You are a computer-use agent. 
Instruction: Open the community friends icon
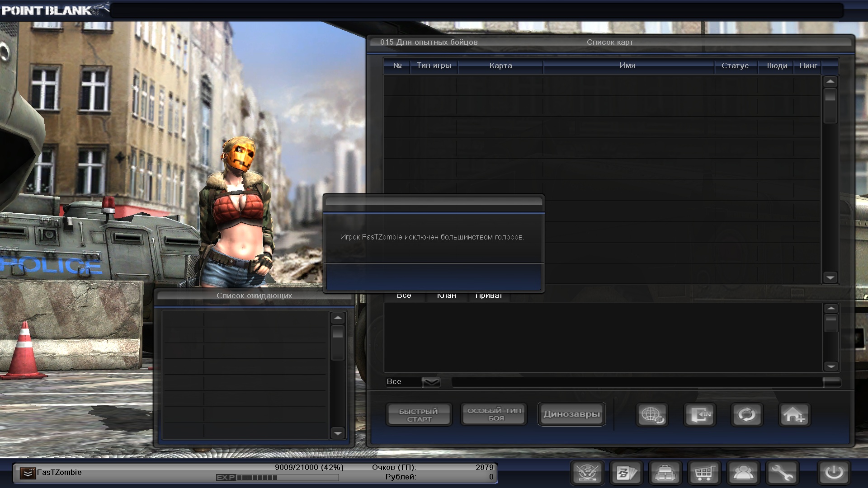click(743, 473)
